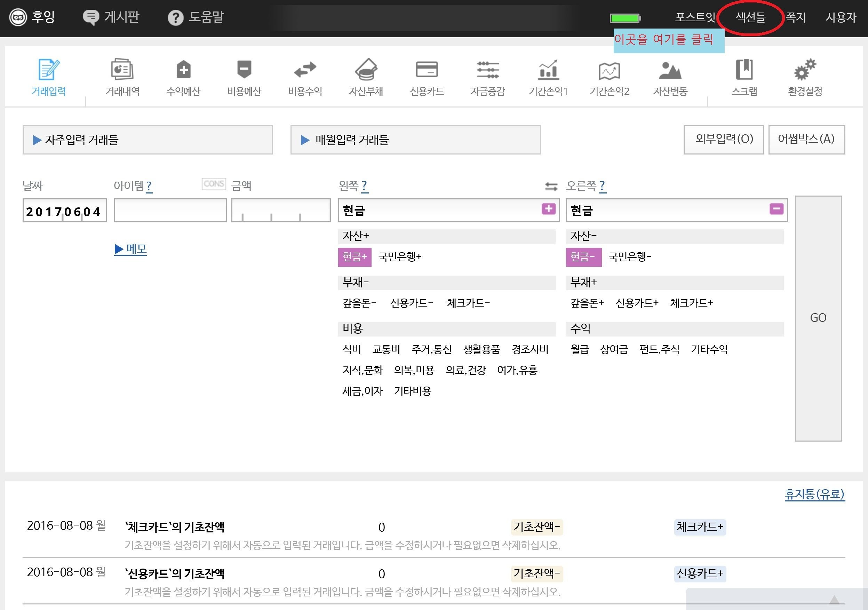Open the 기간손익1 period profit report
The image size is (868, 610).
tap(548, 78)
